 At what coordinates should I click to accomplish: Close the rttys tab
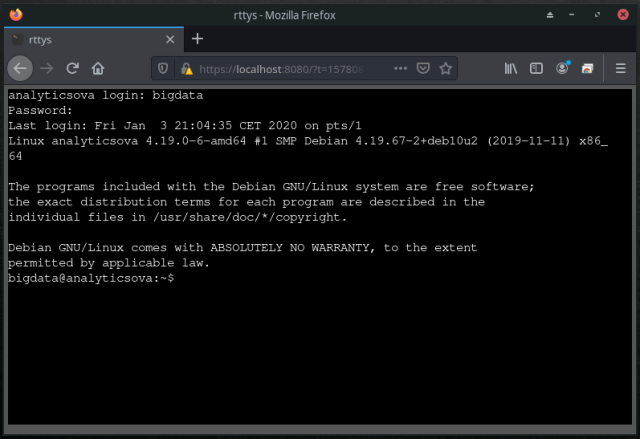click(x=170, y=40)
